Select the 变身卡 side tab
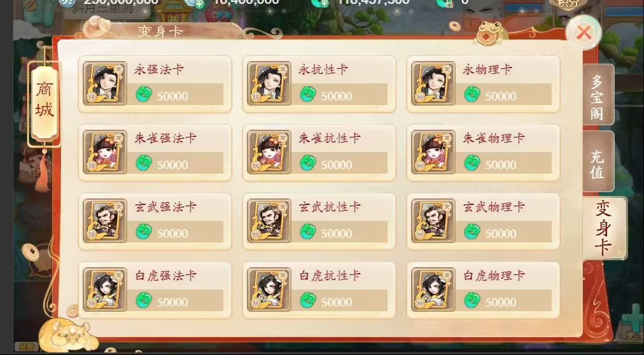 click(604, 228)
